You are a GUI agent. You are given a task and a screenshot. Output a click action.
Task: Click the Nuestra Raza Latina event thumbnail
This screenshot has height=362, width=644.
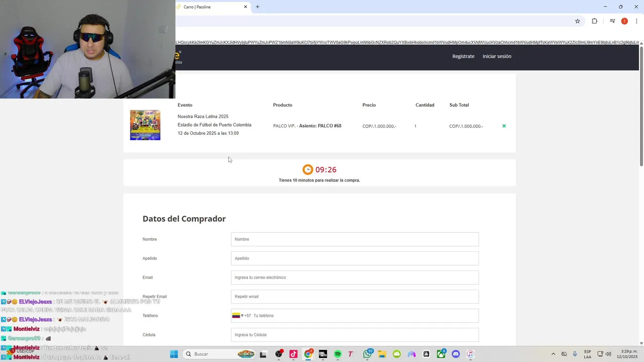[145, 125]
